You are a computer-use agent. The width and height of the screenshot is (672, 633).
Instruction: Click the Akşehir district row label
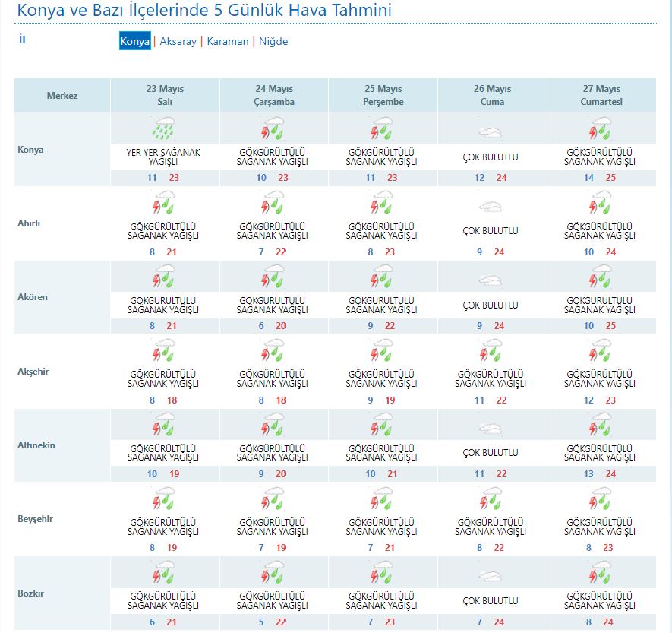coord(33,372)
